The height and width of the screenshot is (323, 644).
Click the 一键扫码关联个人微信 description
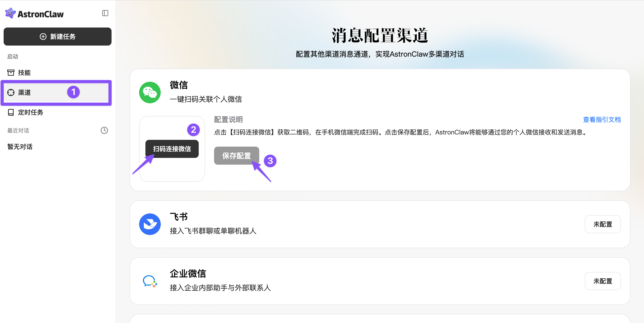(x=206, y=99)
